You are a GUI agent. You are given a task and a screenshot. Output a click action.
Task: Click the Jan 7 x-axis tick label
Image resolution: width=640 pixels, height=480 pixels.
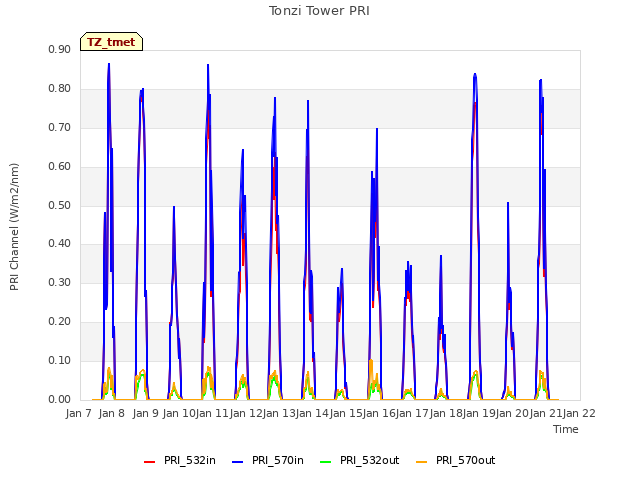tap(78, 413)
